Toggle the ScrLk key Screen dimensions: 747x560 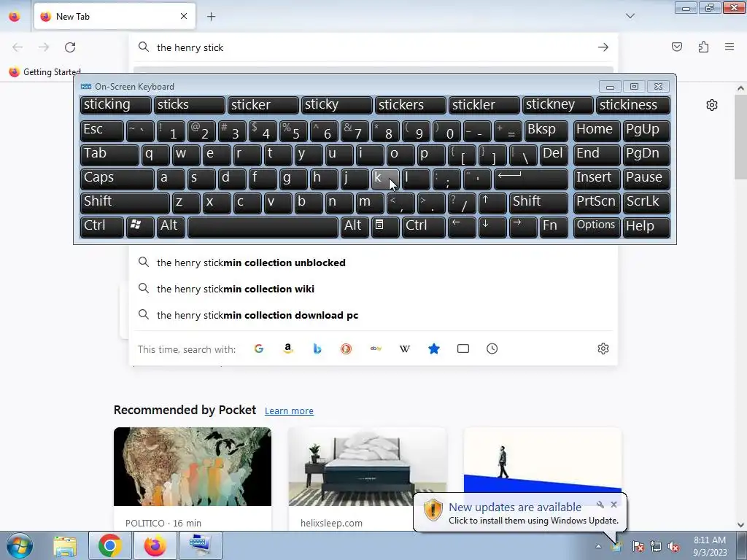pos(646,203)
